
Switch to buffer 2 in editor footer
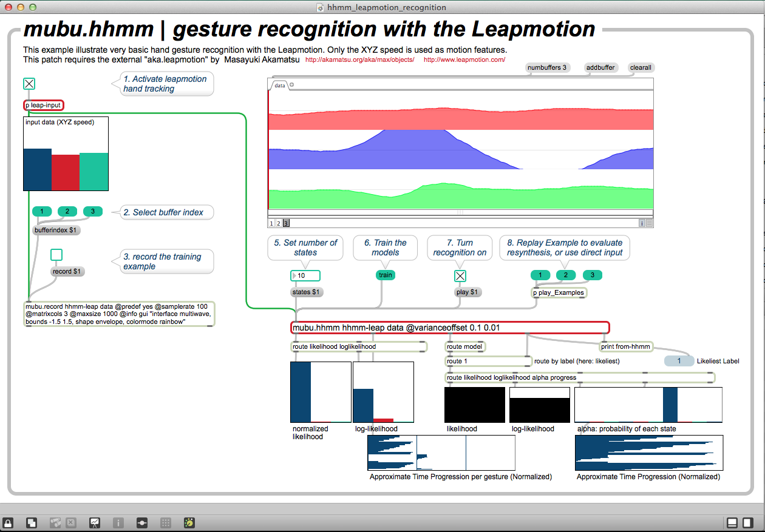(279, 223)
